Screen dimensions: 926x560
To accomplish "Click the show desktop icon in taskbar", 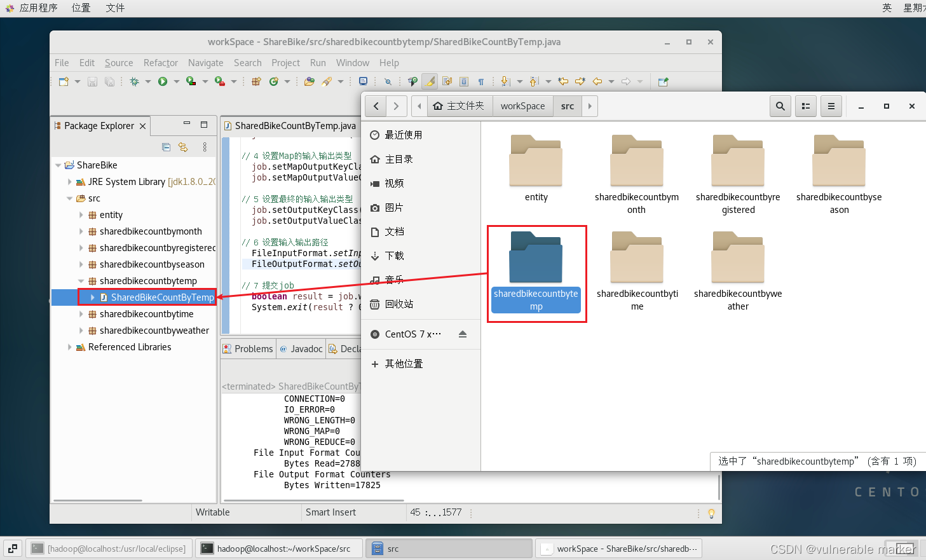I will coord(13,549).
